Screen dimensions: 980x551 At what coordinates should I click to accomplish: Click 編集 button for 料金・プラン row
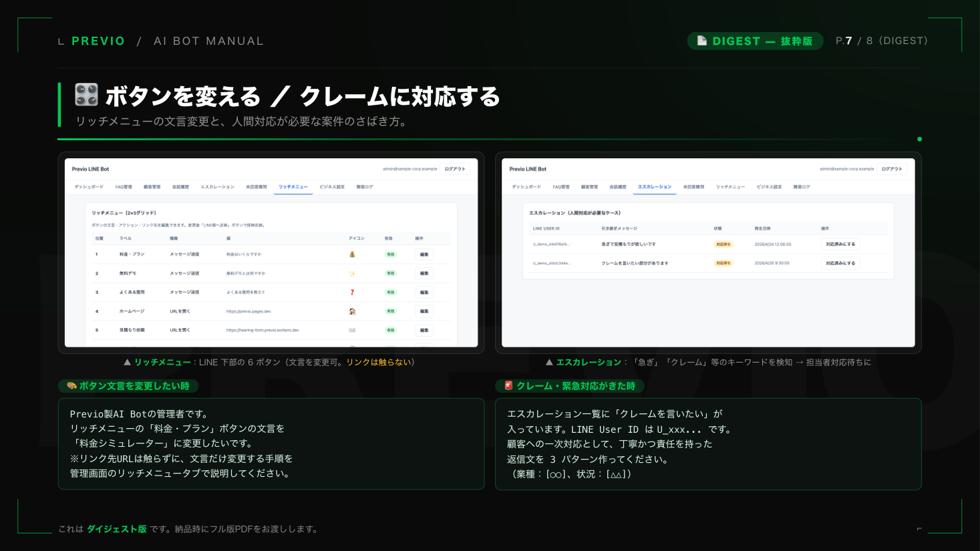click(x=424, y=254)
